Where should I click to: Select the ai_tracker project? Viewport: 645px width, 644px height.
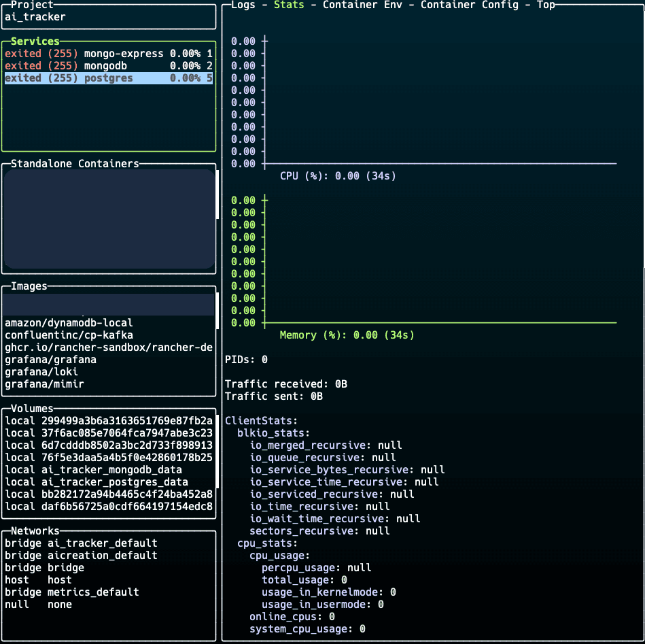[35, 17]
